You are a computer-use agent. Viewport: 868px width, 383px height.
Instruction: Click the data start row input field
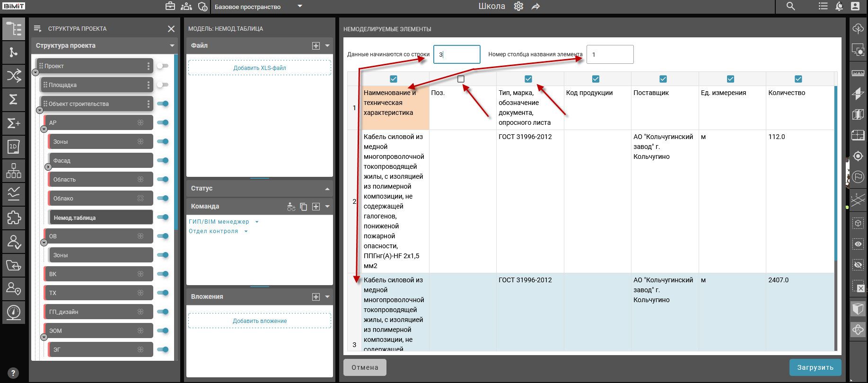(x=456, y=54)
